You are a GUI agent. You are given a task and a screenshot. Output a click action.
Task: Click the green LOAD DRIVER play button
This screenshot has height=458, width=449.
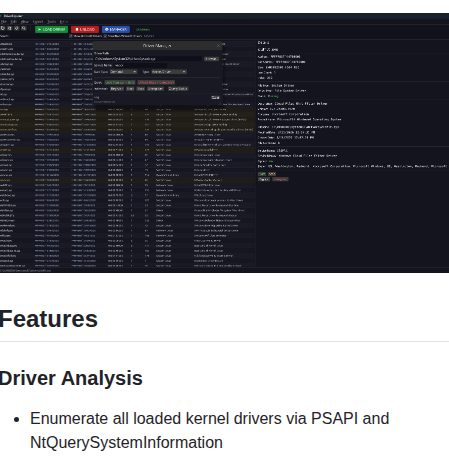tap(52, 29)
